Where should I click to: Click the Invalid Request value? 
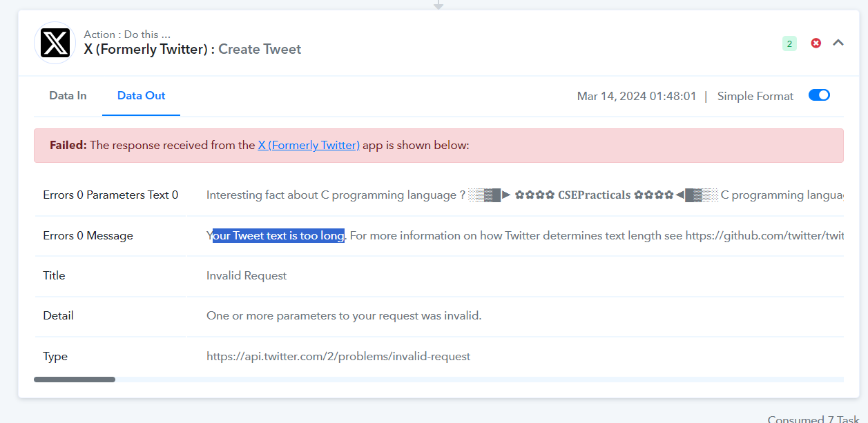click(247, 276)
